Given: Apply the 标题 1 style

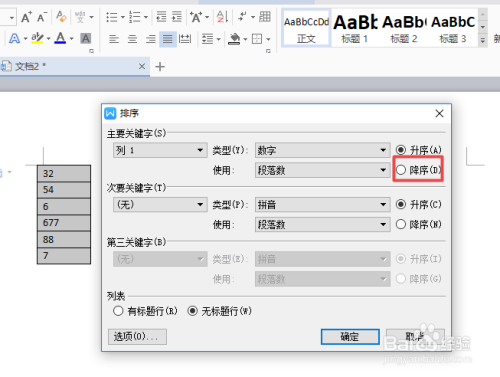Looking at the screenshot, I should tap(355, 28).
